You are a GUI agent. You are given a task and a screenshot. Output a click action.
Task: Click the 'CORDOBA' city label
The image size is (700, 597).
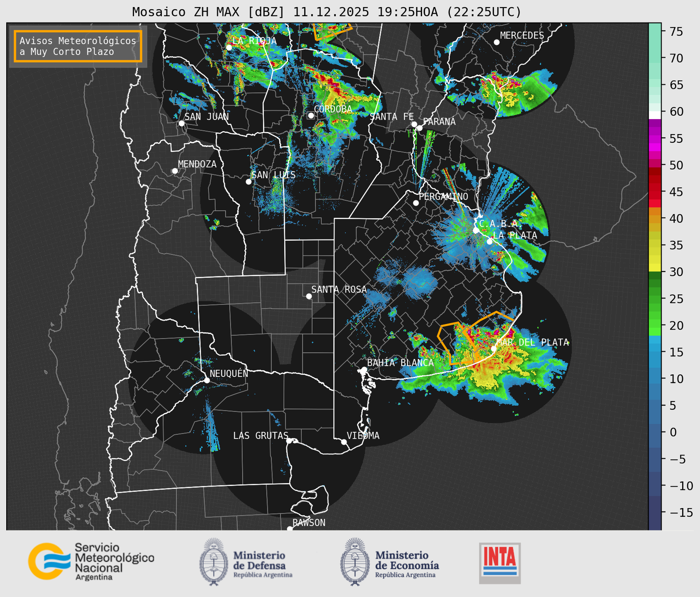[333, 109]
